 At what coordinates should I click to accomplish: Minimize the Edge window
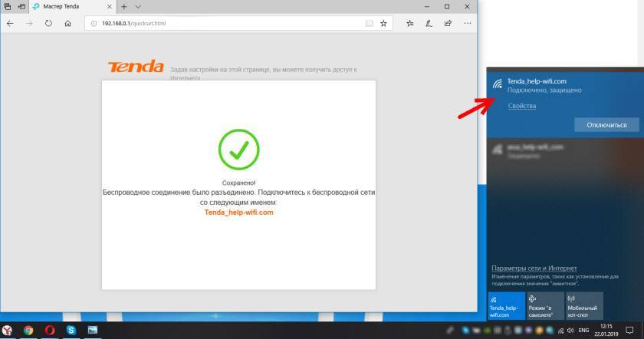pos(427,7)
